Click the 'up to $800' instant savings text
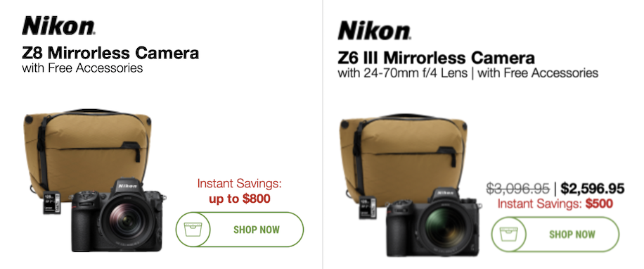The width and height of the screenshot is (644, 269). [x=240, y=199]
